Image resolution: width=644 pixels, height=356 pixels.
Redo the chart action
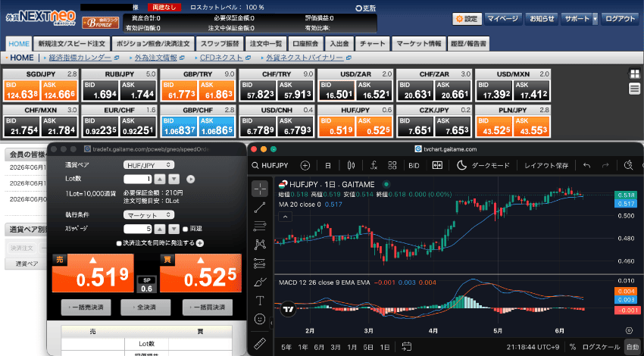point(605,165)
